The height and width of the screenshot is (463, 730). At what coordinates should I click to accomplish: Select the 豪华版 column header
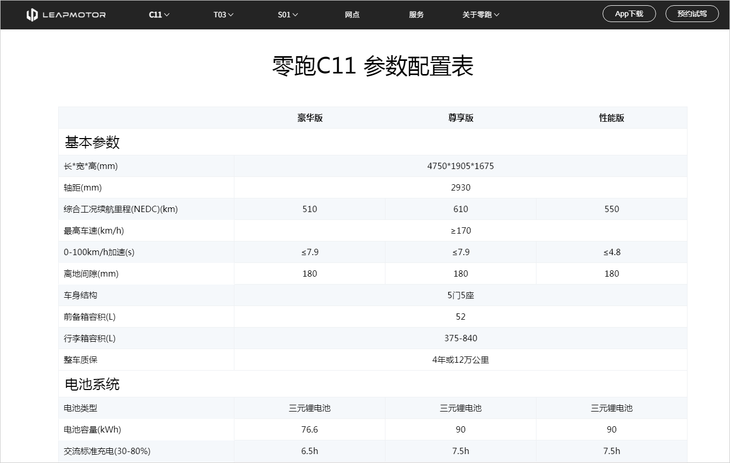pyautogui.click(x=310, y=118)
